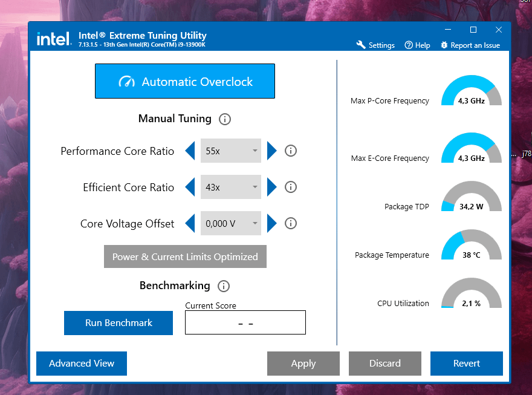Click the Package Temperature gauge
The height and width of the screenshot is (395, 532).
coord(472,244)
